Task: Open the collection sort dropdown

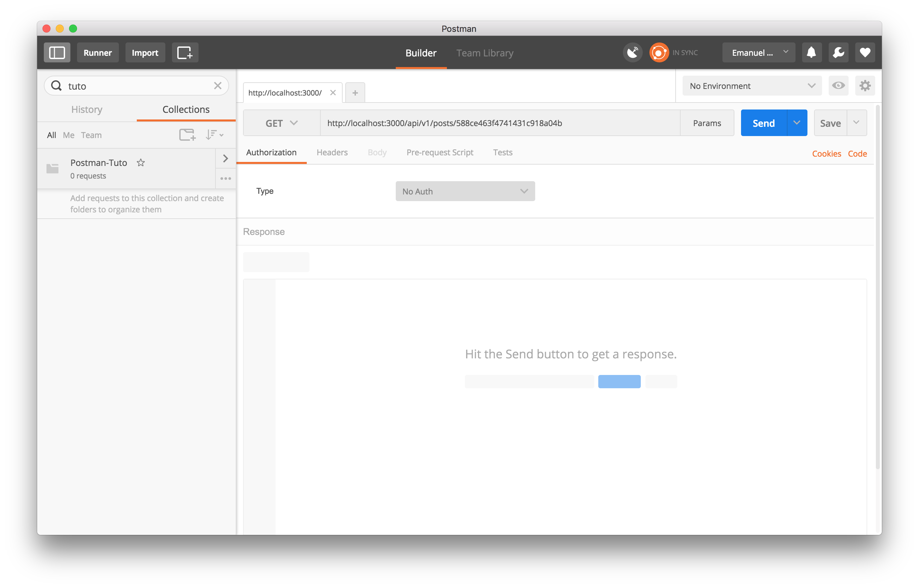Action: [214, 135]
